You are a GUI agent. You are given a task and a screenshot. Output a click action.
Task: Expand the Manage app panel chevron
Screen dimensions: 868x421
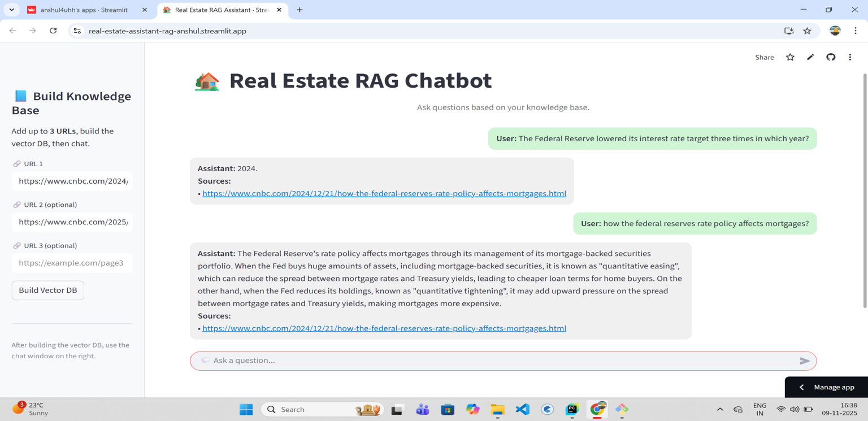coord(801,387)
